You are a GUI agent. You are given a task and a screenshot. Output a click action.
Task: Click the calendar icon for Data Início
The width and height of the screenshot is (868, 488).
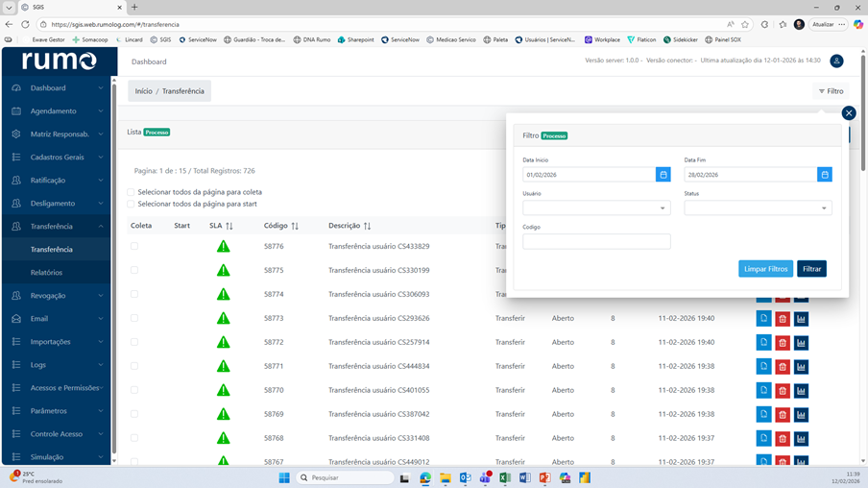click(663, 175)
